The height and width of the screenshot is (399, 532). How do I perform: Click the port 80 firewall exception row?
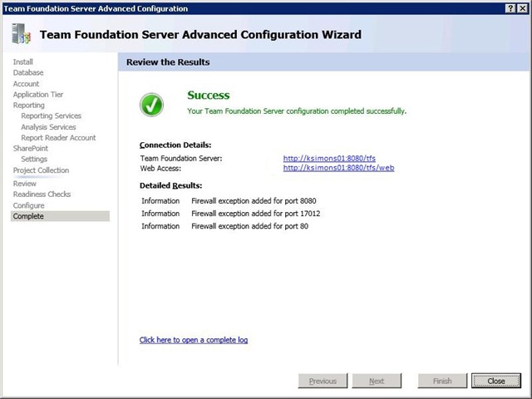tap(225, 226)
